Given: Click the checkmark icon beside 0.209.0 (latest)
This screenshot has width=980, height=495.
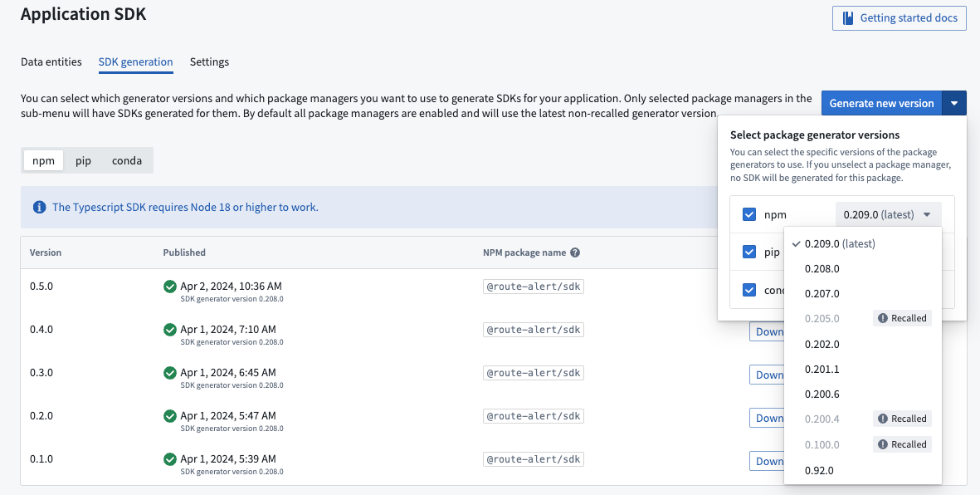Looking at the screenshot, I should 796,244.
